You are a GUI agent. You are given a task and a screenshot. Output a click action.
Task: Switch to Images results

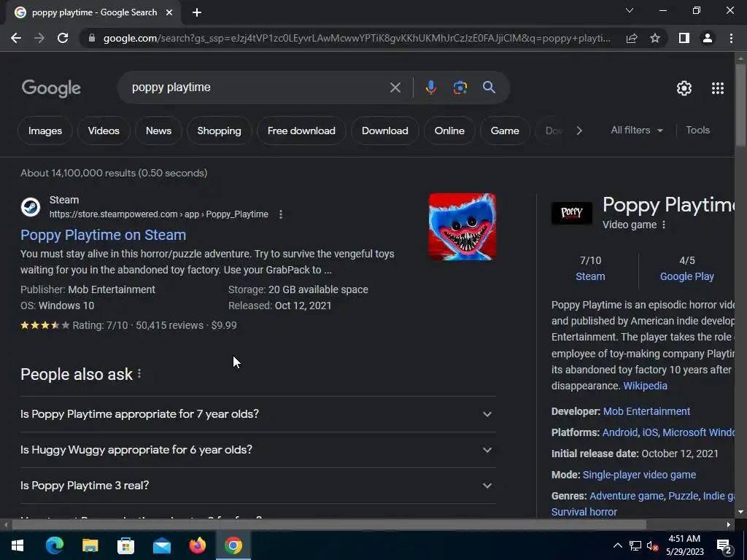pos(45,131)
